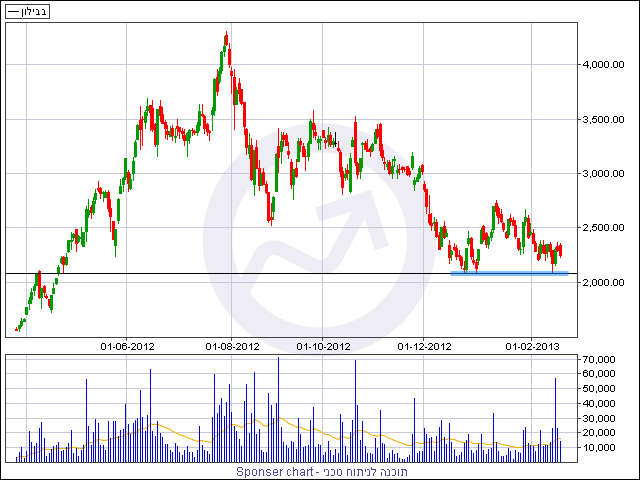640x480 pixels.
Task: Click the 01-02-2013 date label
Action: 532,347
